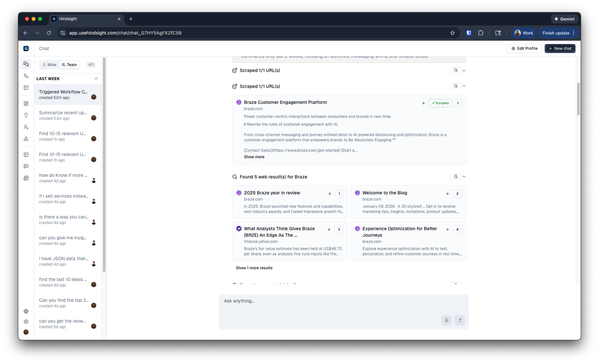Select the connections icon in the sidebar
The height and width of the screenshot is (364, 599).
pyautogui.click(x=26, y=76)
